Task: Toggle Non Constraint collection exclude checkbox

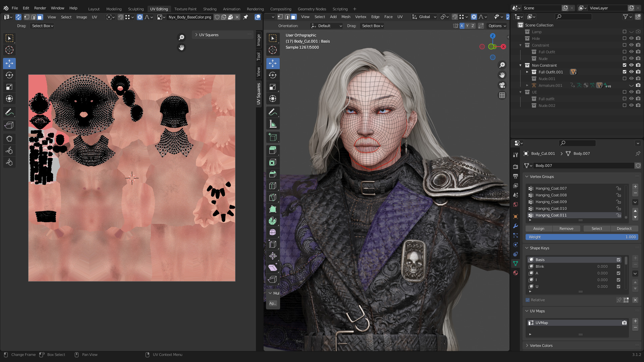Action: coord(625,65)
